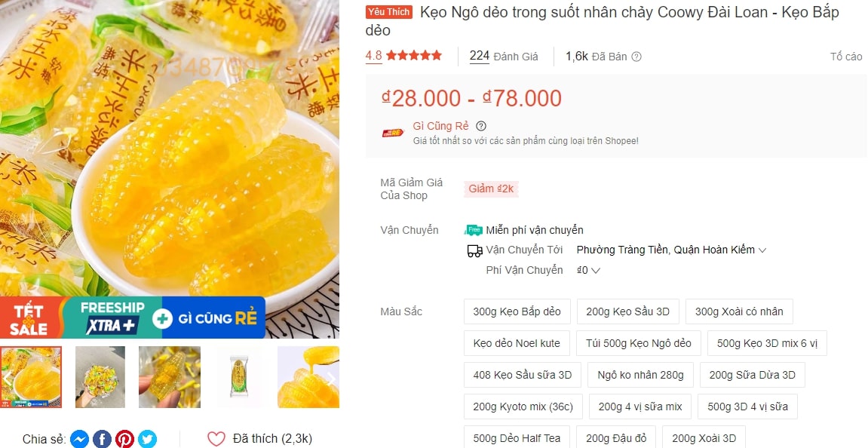The height and width of the screenshot is (448, 868).
Task: Claim the Giảm ₫2k shop voucher
Action: click(491, 189)
